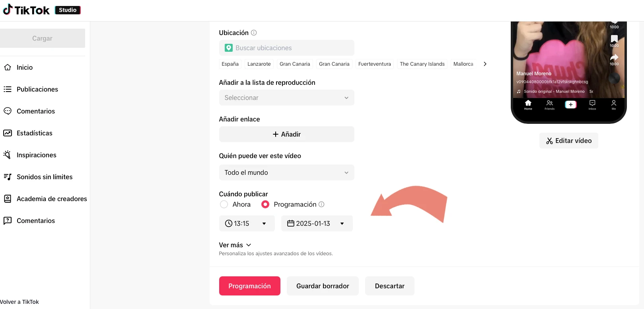This screenshot has width=644, height=309.
Task: Click the Friends icon in phone preview
Action: (550, 103)
